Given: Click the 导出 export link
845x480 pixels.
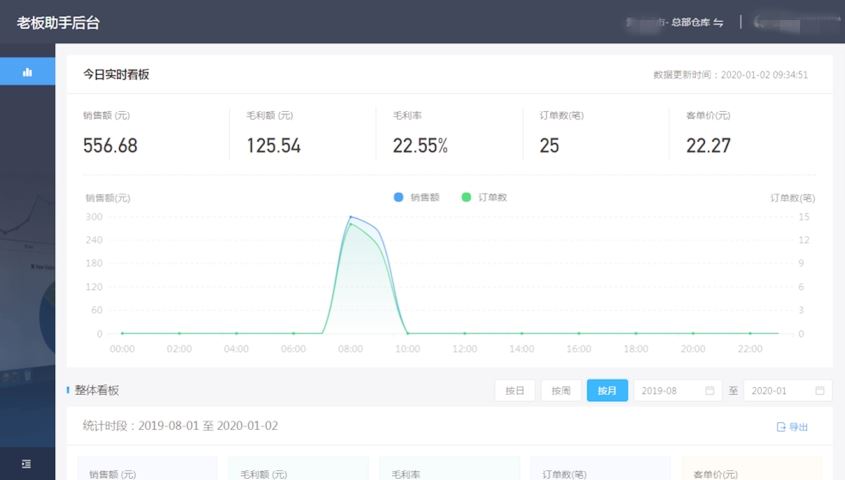Looking at the screenshot, I should click(792, 427).
